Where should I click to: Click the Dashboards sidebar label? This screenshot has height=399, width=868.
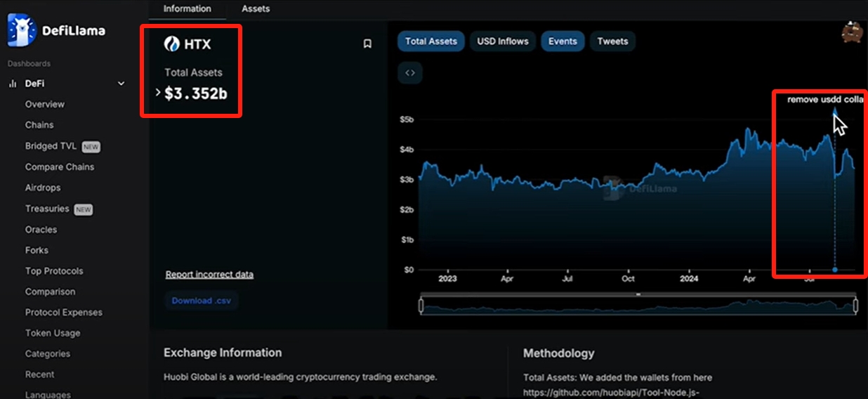pyautogui.click(x=29, y=64)
